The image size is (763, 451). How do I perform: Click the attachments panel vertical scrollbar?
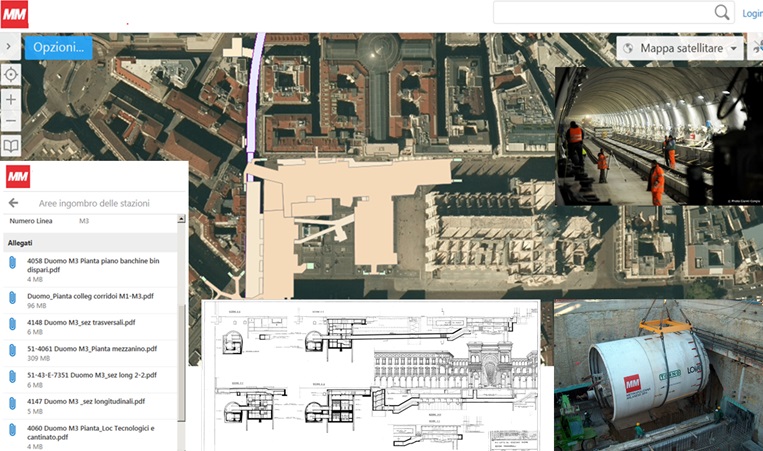pyautogui.click(x=181, y=340)
